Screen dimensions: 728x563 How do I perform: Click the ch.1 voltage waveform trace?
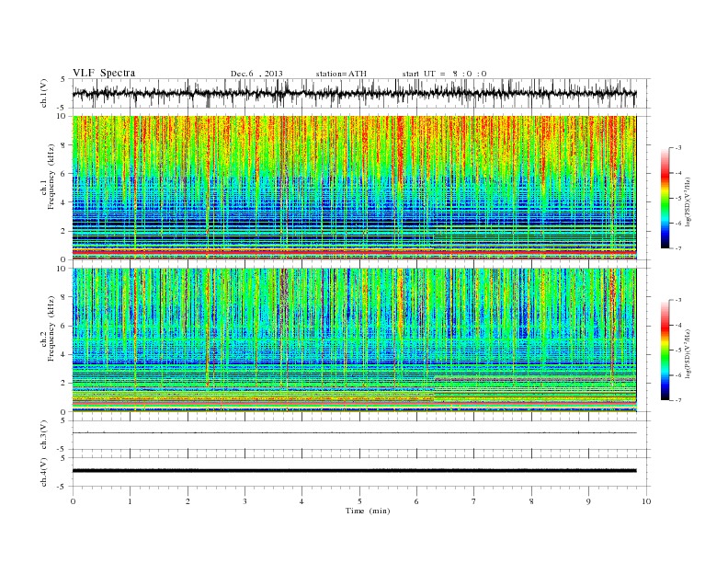point(354,94)
